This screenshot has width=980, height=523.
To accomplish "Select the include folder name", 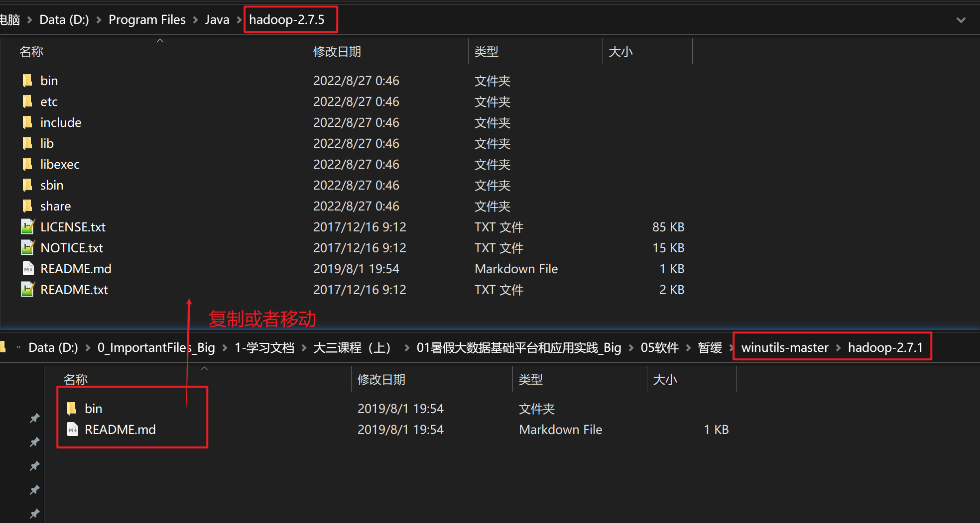I will click(61, 122).
